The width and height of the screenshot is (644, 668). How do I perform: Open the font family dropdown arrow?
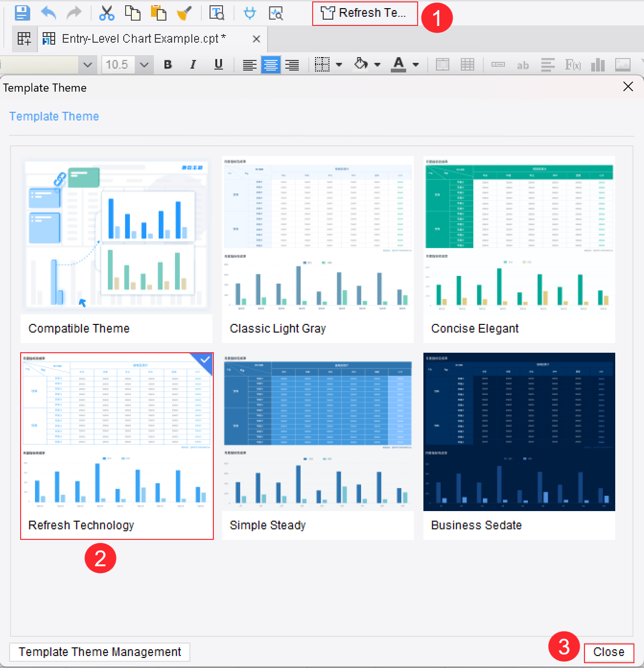(87, 64)
